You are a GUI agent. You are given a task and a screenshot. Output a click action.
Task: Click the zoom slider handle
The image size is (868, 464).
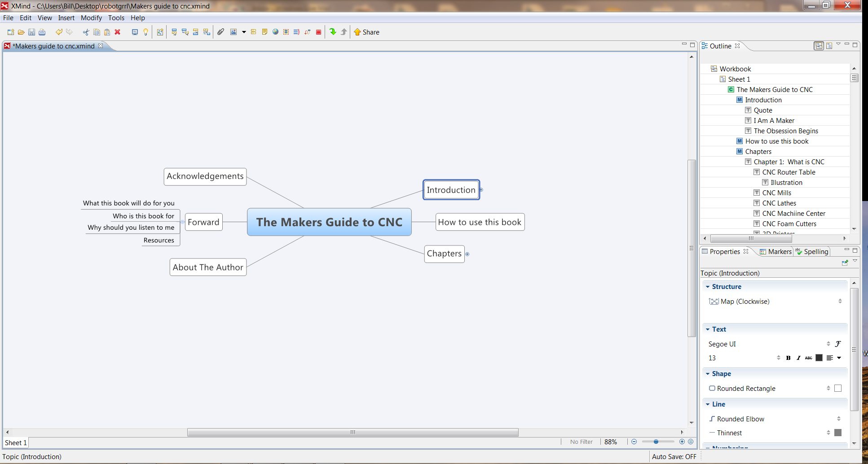656,442
